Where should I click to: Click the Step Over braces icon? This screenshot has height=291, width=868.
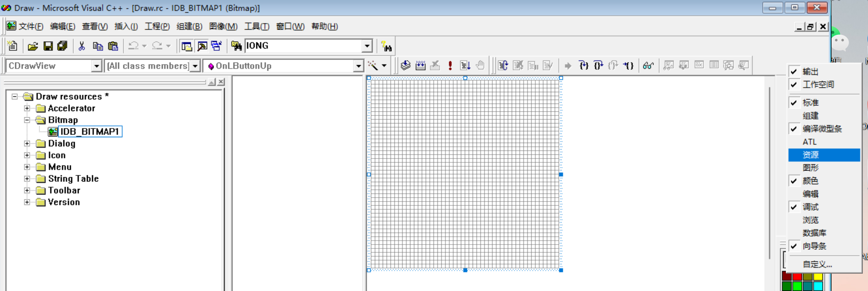598,66
